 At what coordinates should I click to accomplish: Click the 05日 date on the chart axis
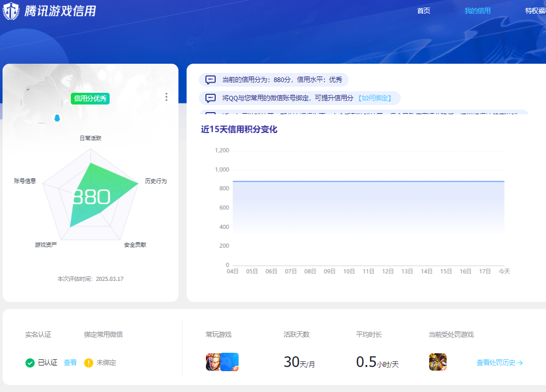[x=252, y=271]
